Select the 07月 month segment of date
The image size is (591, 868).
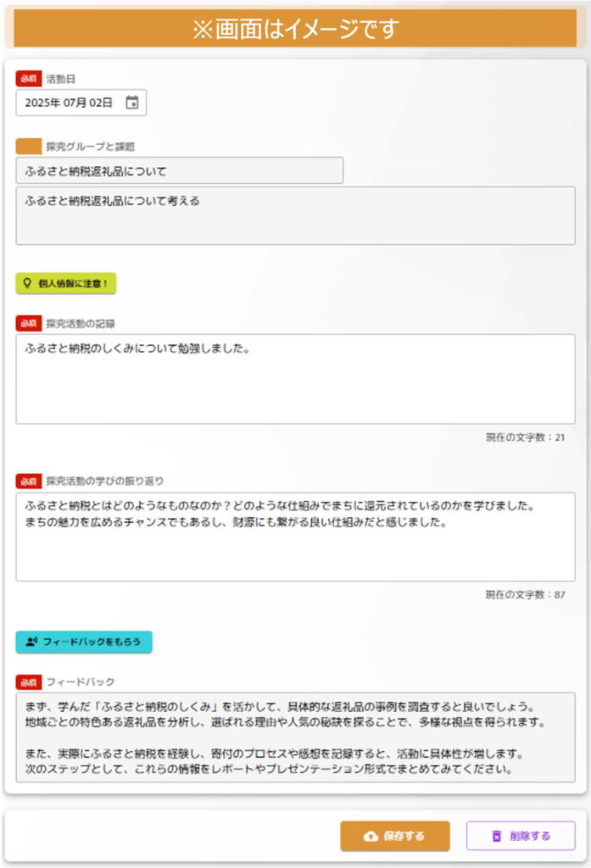pos(75,103)
